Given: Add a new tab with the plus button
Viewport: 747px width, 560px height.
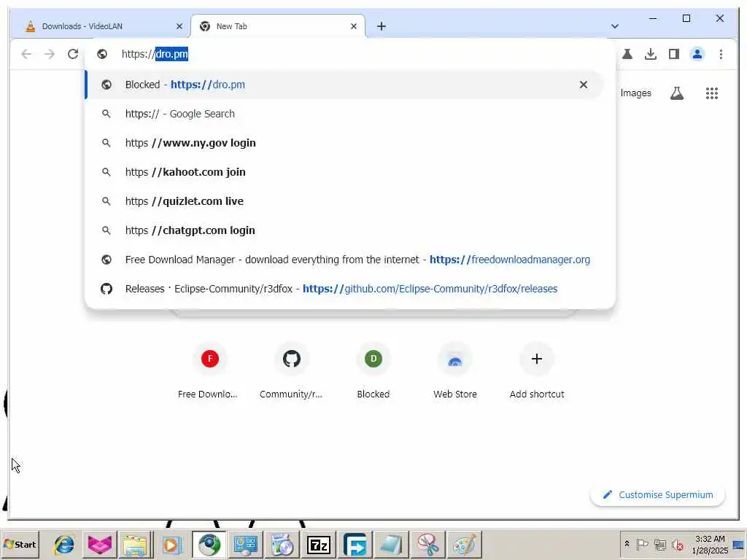Looking at the screenshot, I should pos(381,26).
